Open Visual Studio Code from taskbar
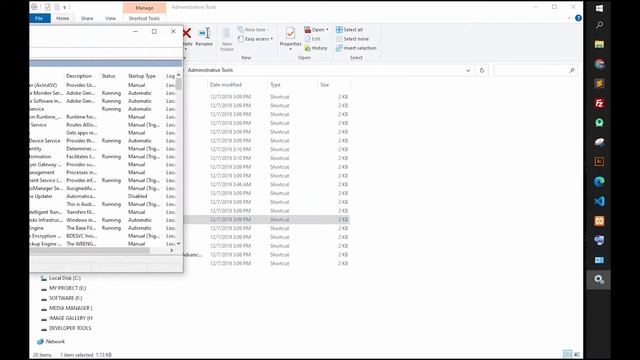The image size is (640, 360). coord(599,201)
